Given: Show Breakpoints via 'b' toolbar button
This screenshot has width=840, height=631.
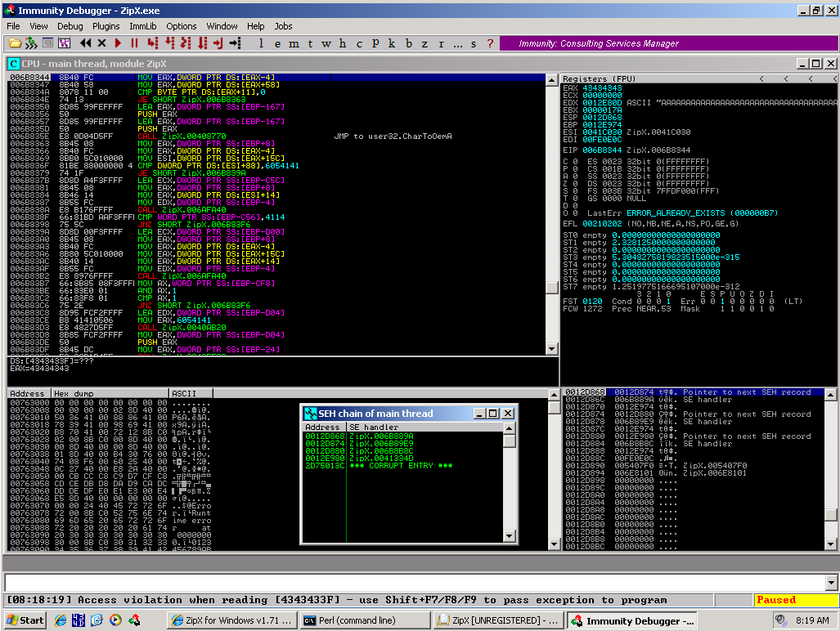Looking at the screenshot, I should (x=409, y=43).
